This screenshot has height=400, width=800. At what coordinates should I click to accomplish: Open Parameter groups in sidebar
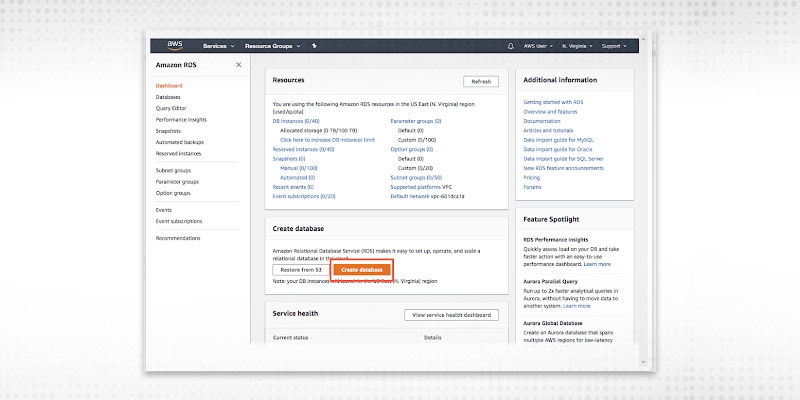[x=177, y=182]
